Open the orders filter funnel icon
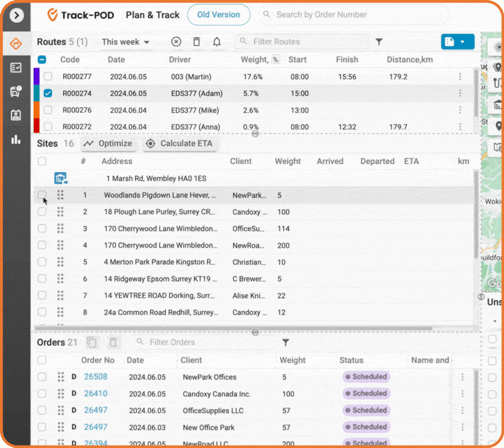 click(x=286, y=343)
